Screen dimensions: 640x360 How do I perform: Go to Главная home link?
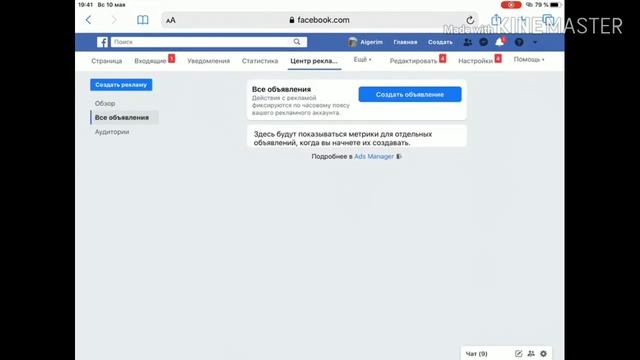point(405,42)
